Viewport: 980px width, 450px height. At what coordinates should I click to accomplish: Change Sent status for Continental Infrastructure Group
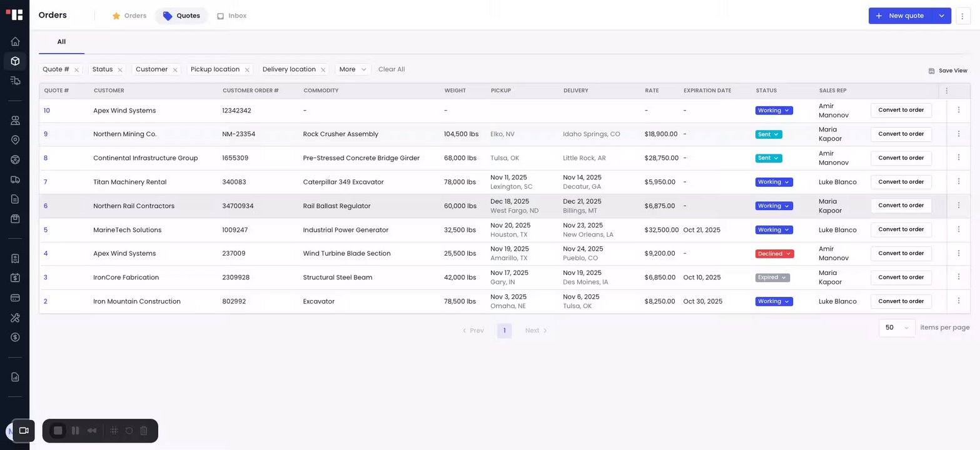click(x=769, y=158)
